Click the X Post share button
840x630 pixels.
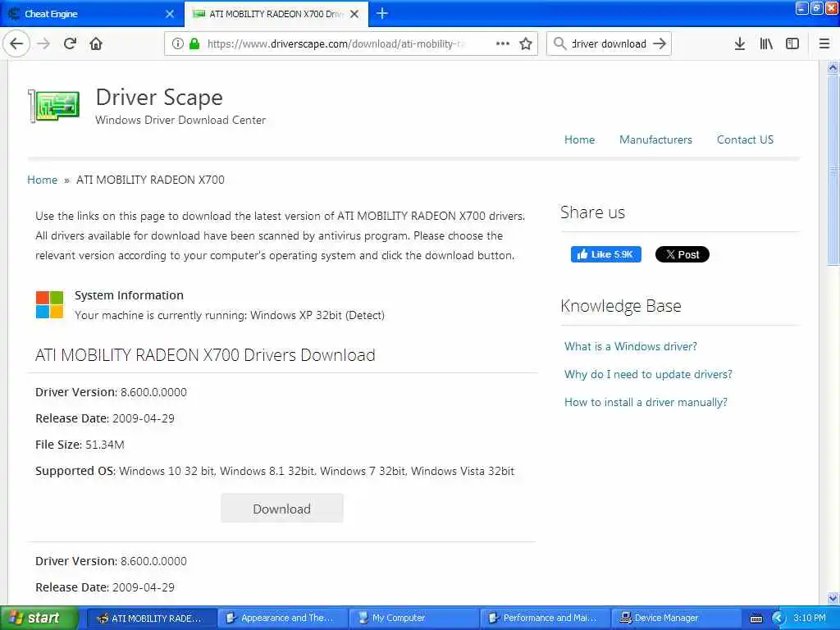coord(682,254)
